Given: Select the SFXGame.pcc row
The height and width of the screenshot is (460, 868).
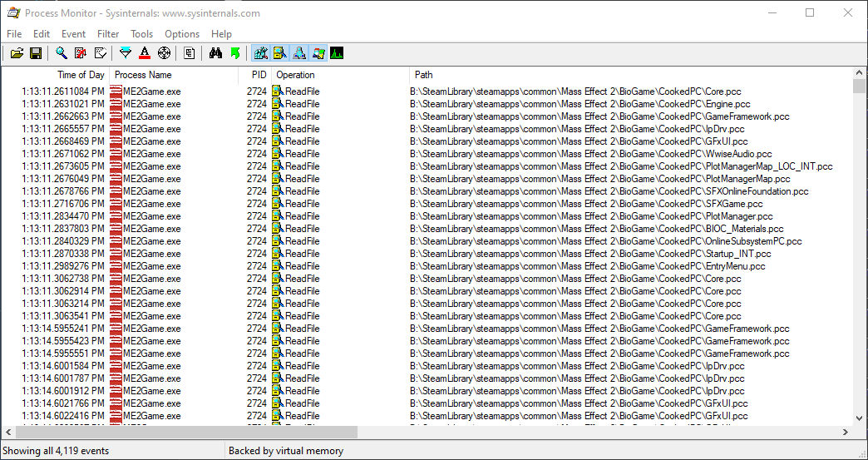Looking at the screenshot, I should tap(427, 204).
